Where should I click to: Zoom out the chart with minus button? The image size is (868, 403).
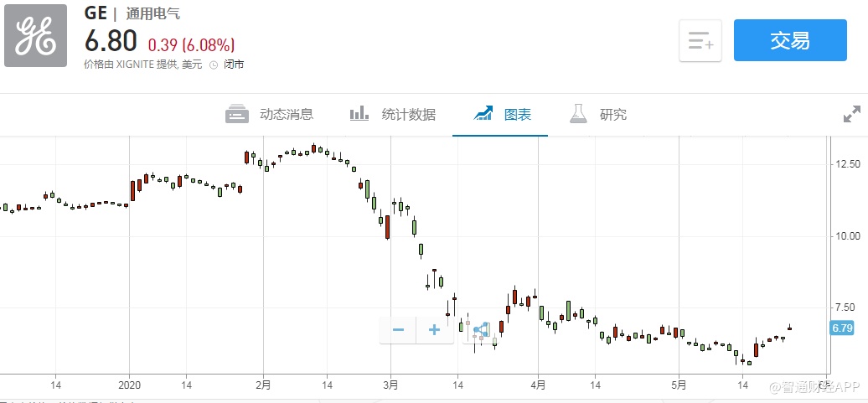[x=399, y=330]
